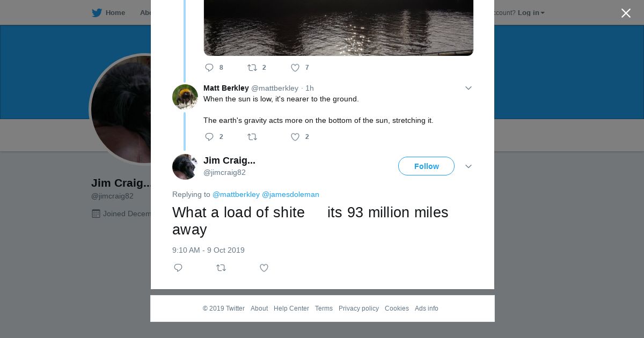Image resolution: width=644 pixels, height=338 pixels.
Task: Close the tweet overlay
Action: coord(626,13)
